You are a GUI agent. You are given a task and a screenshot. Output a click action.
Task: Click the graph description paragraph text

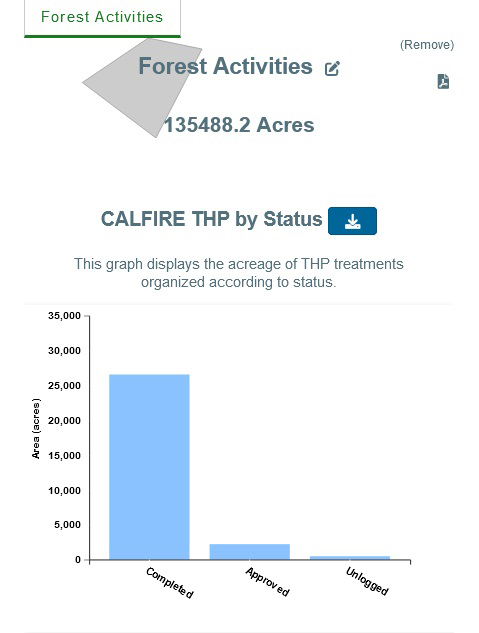tap(238, 273)
